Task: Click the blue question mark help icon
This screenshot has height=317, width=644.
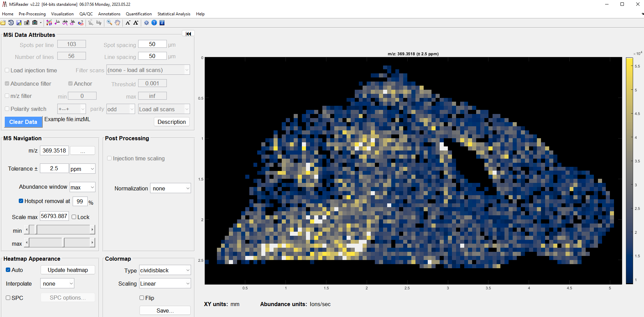Action: 154,23
